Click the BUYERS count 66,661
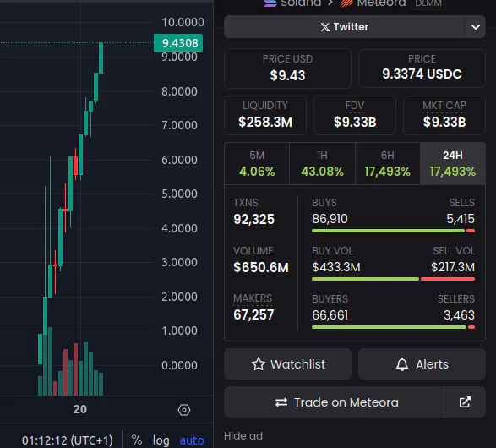Viewport: 496px width, 448px height. [330, 315]
